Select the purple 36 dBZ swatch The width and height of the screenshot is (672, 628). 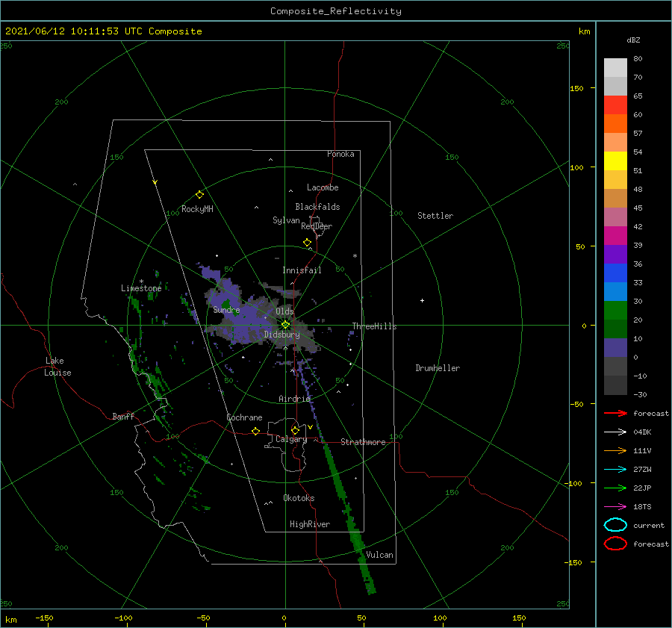pyautogui.click(x=615, y=254)
